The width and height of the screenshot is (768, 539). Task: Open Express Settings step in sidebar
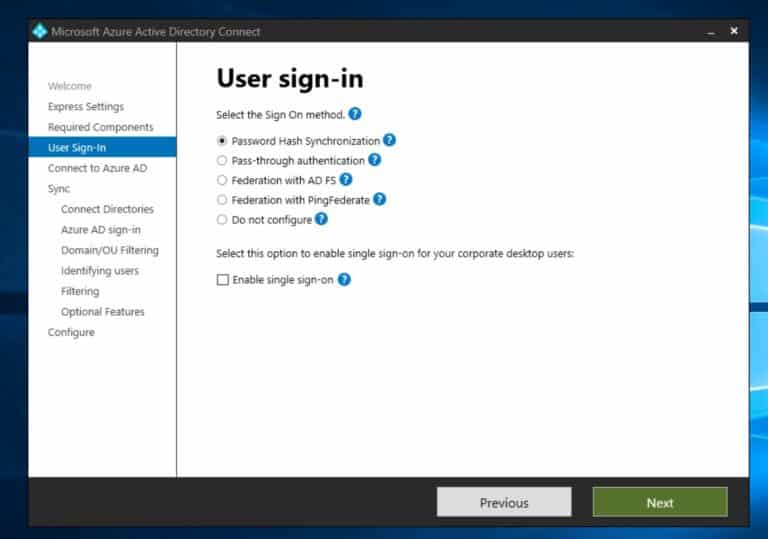[86, 106]
